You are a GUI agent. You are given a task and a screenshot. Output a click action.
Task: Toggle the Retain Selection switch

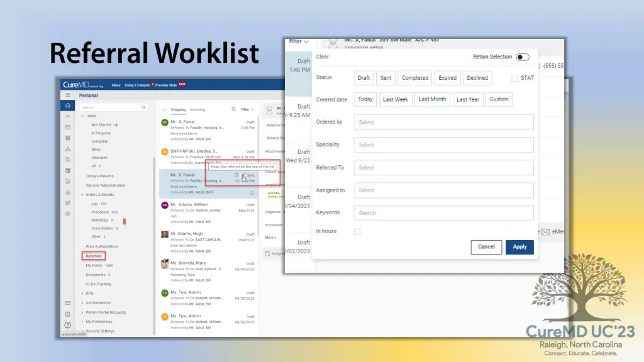(523, 57)
